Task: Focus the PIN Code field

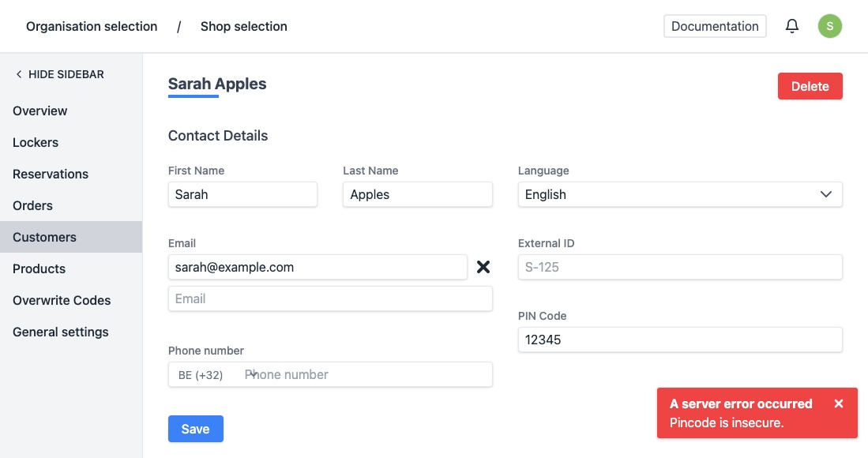Action: point(679,340)
